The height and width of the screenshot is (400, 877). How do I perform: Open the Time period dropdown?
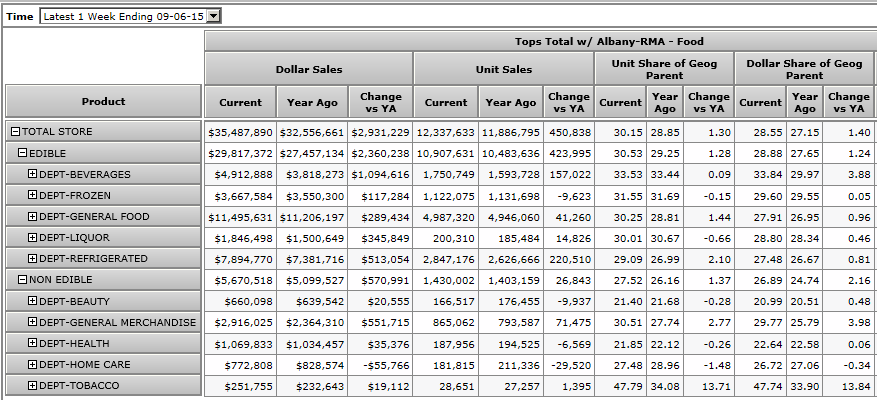coord(211,16)
